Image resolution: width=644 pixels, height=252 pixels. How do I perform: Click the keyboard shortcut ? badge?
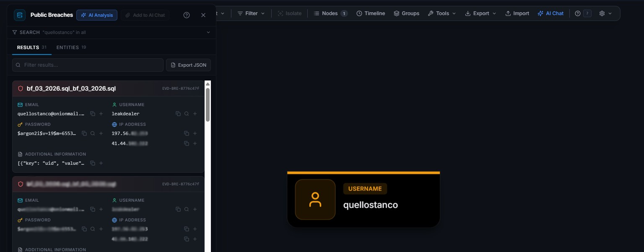(x=587, y=13)
